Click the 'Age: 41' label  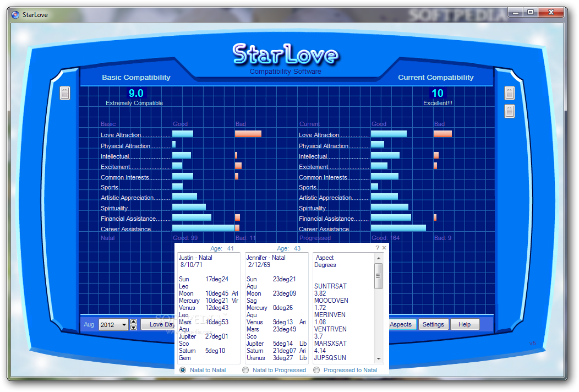222,248
